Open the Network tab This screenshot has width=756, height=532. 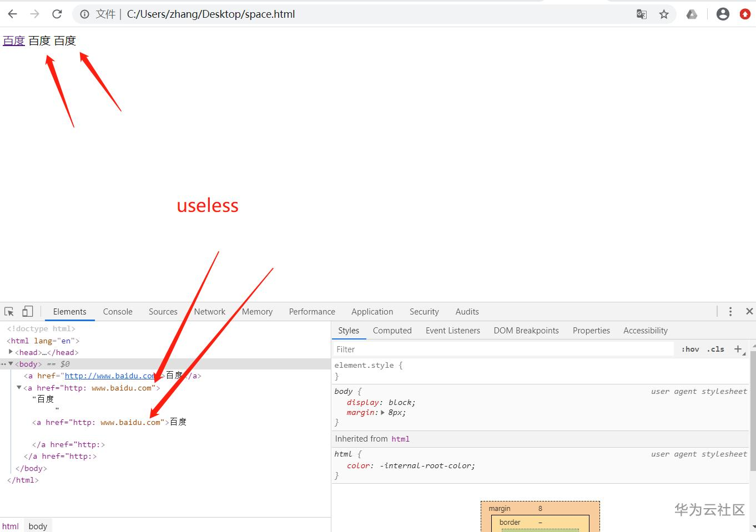tap(210, 312)
